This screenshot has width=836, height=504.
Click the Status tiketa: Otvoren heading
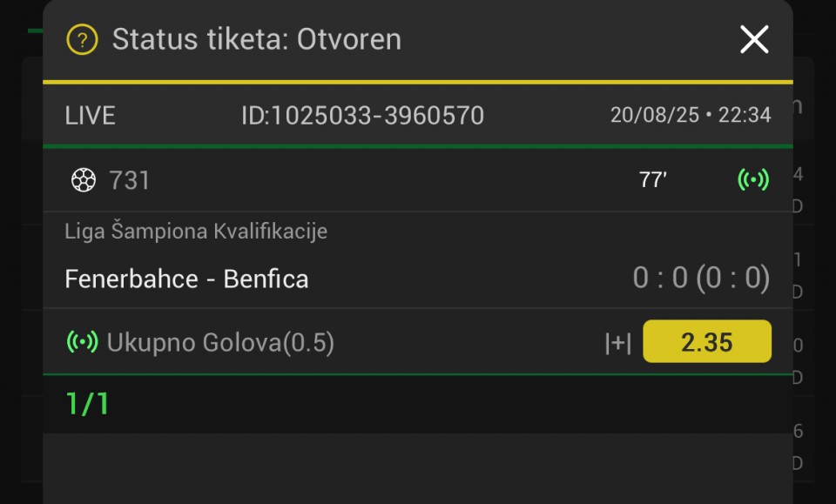click(x=256, y=39)
